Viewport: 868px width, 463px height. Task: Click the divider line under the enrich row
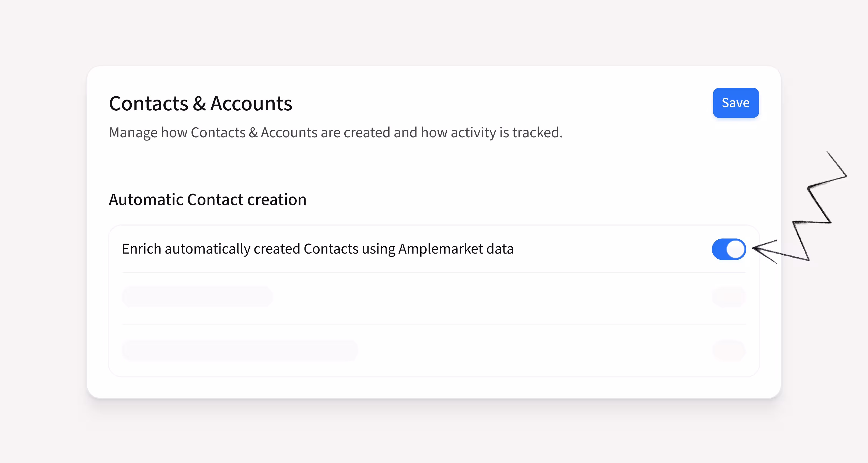tap(434, 272)
